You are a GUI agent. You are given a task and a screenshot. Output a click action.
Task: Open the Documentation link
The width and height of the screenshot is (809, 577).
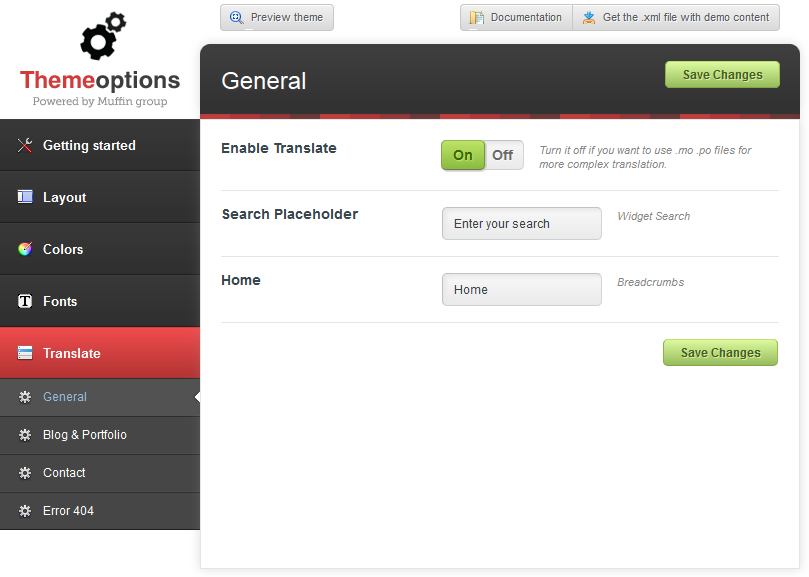[x=516, y=18]
